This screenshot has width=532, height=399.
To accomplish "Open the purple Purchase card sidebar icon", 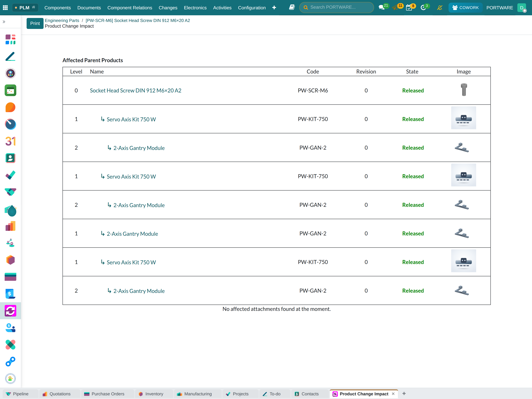I will (10, 277).
